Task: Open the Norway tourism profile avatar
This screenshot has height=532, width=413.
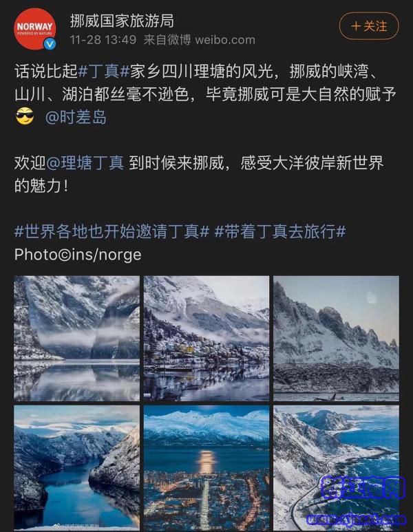Action: (x=35, y=29)
